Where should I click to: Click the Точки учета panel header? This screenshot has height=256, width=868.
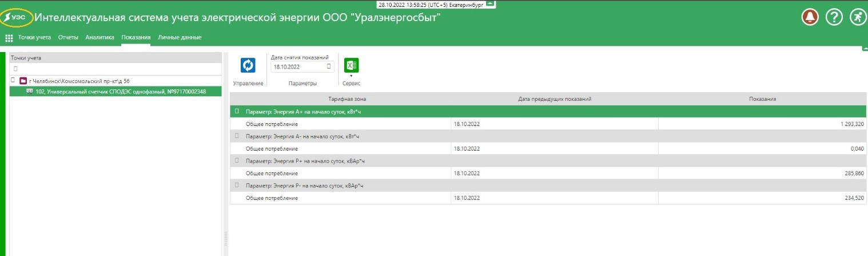pyautogui.click(x=116, y=58)
